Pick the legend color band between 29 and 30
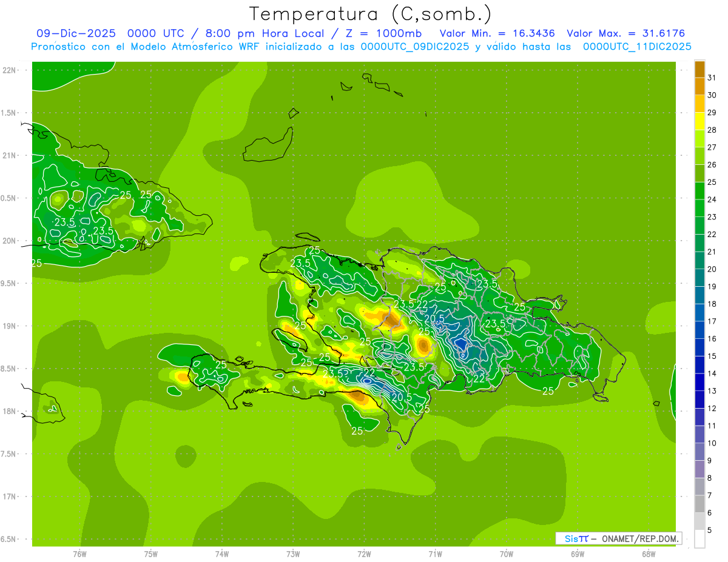The width and height of the screenshot is (728, 562). click(x=699, y=104)
